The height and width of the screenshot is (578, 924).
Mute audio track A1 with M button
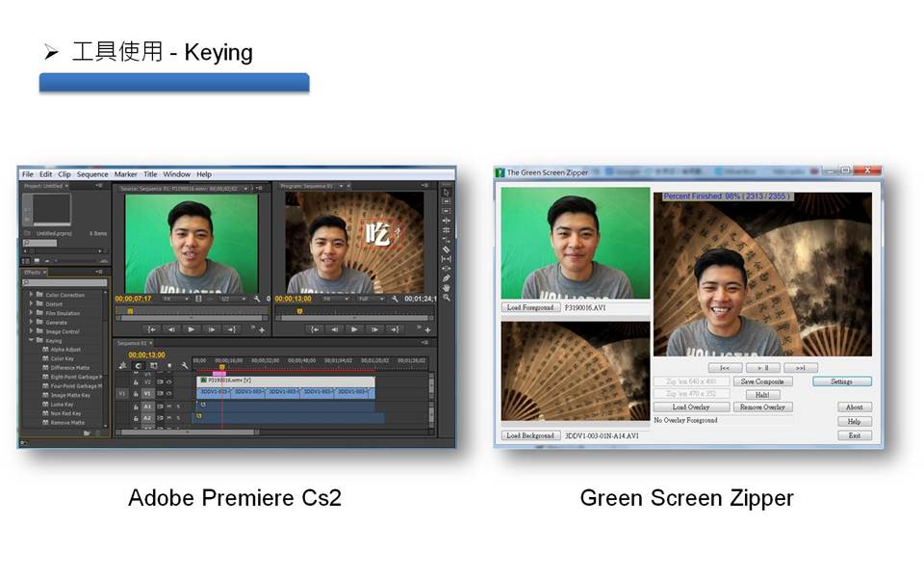tap(168, 407)
